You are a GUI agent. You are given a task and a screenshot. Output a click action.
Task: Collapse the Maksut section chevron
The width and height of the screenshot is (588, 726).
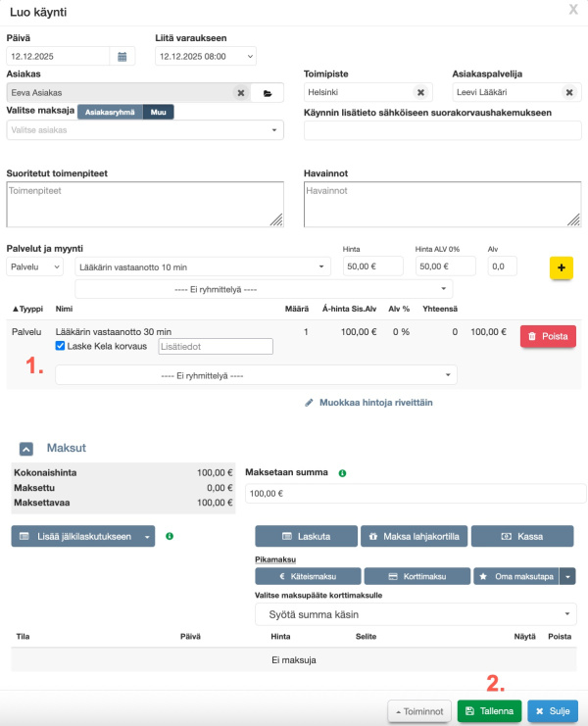click(x=26, y=448)
